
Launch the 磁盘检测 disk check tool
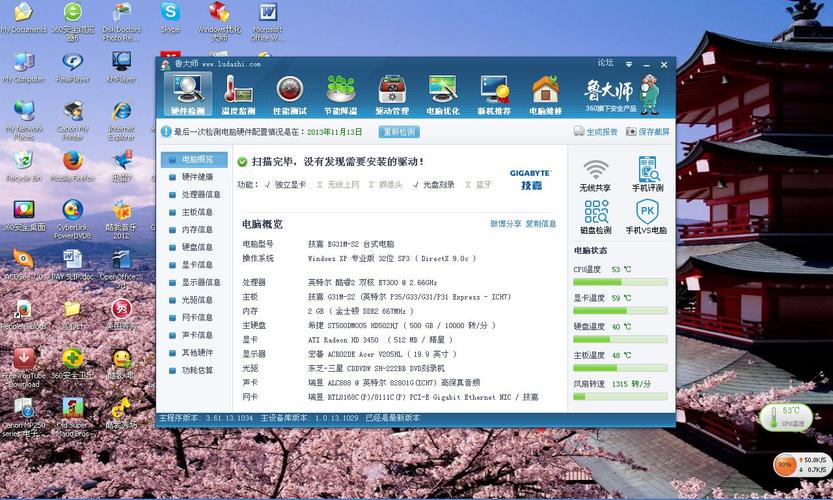tap(596, 217)
